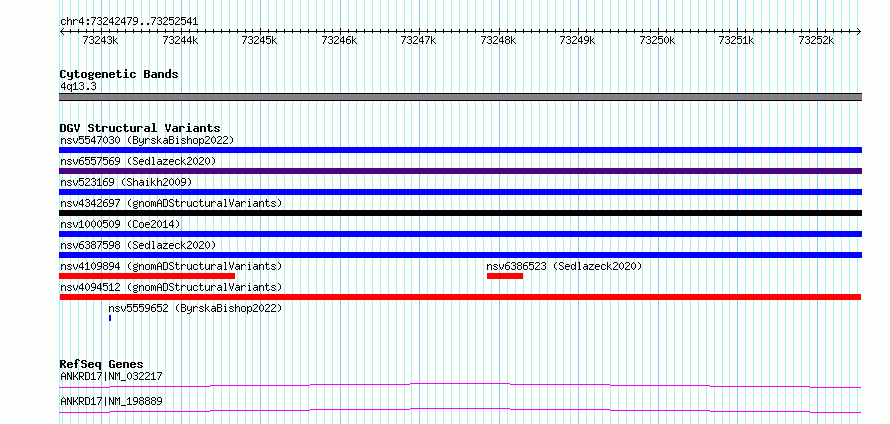Click the 73247k ruler tick label
890x424 pixels.
pos(418,40)
